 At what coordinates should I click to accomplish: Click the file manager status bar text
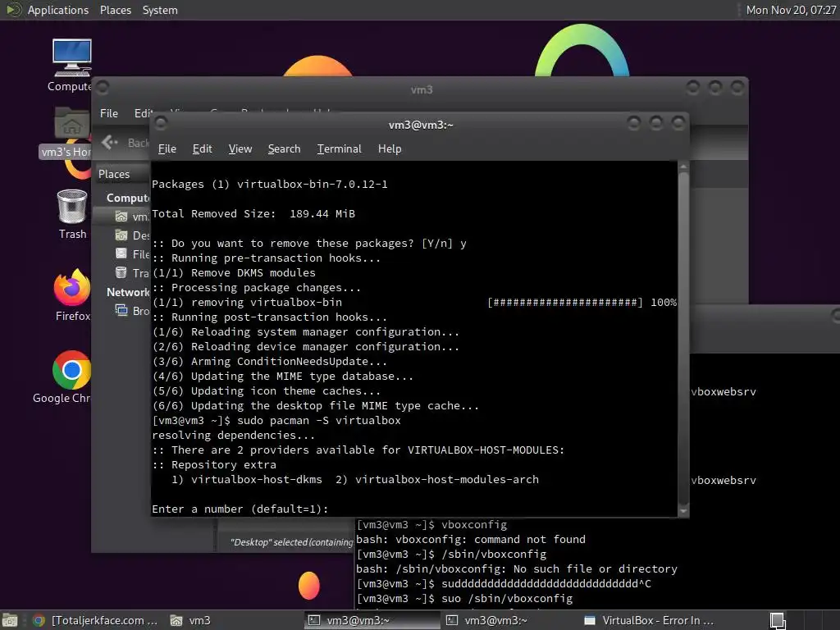292,542
